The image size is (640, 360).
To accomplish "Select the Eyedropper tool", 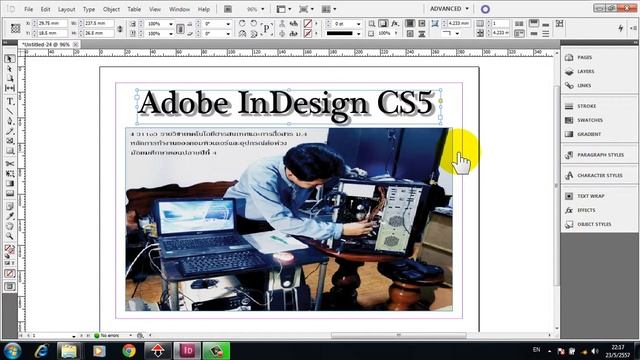I will pos(10,216).
